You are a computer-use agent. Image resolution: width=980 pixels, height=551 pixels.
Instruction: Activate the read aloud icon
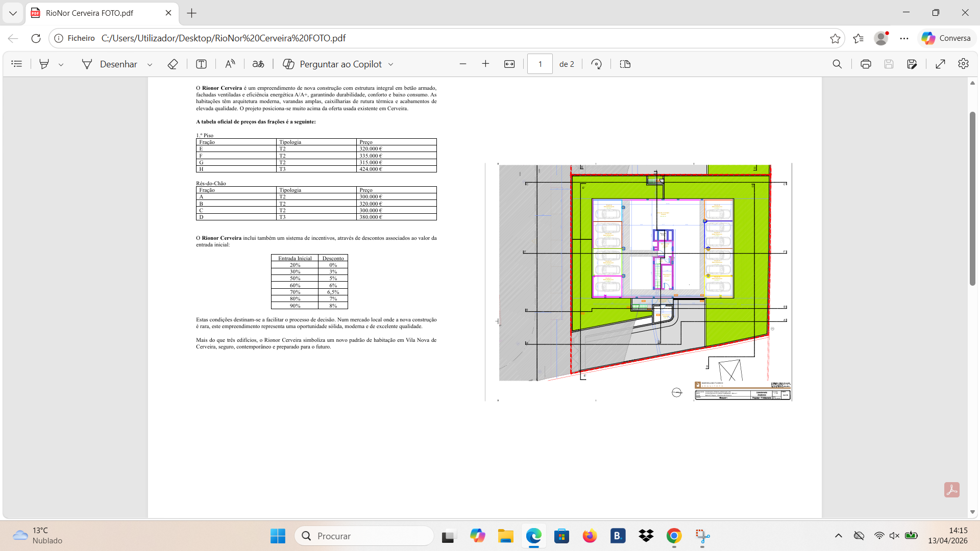tap(230, 64)
